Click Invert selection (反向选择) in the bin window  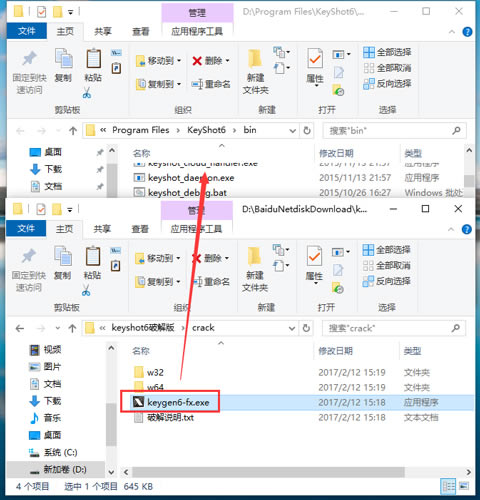(387, 84)
